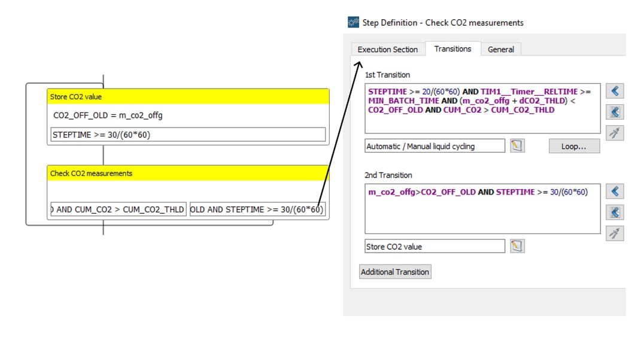Switch to the Execution Section tab

point(387,49)
